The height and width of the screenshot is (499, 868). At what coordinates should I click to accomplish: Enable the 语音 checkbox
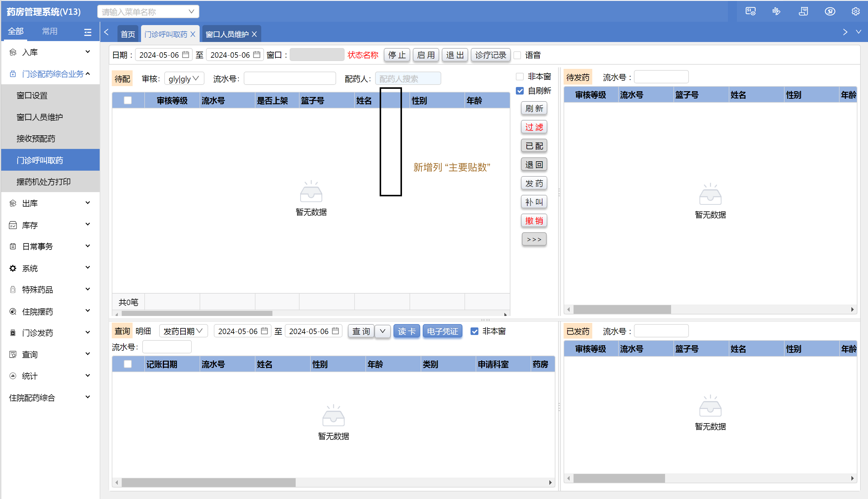pos(517,55)
